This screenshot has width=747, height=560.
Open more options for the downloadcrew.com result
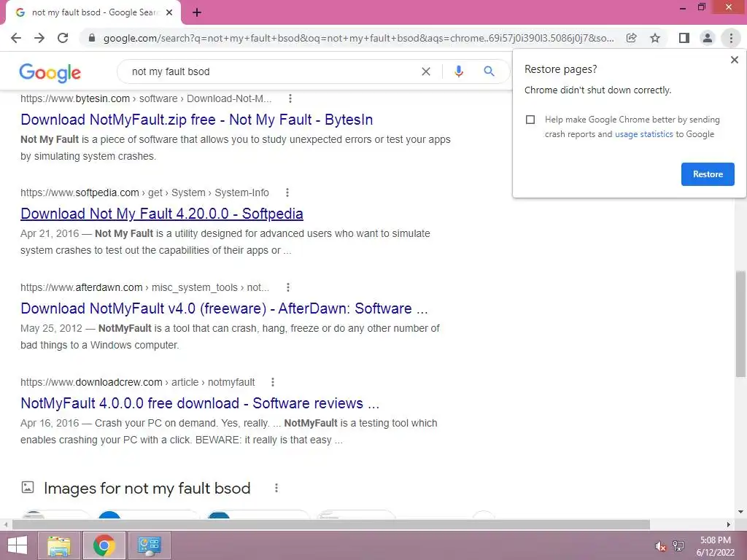273,382
